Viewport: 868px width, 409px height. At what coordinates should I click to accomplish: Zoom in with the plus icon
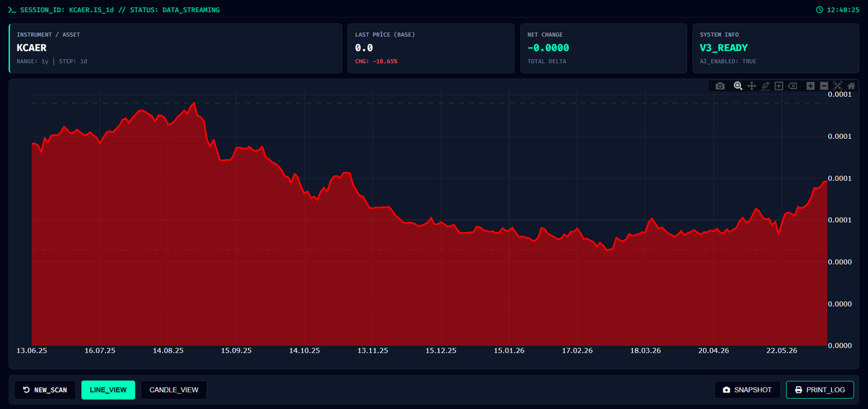tap(811, 86)
